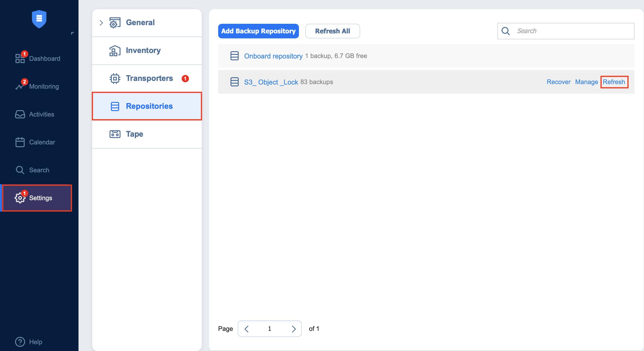Click the Refresh All button
Viewport: 644px width, 351px height.
click(x=332, y=31)
